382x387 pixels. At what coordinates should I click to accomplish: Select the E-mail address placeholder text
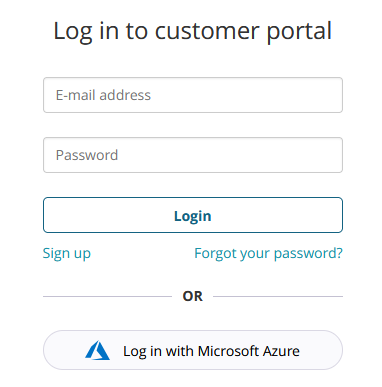point(103,95)
